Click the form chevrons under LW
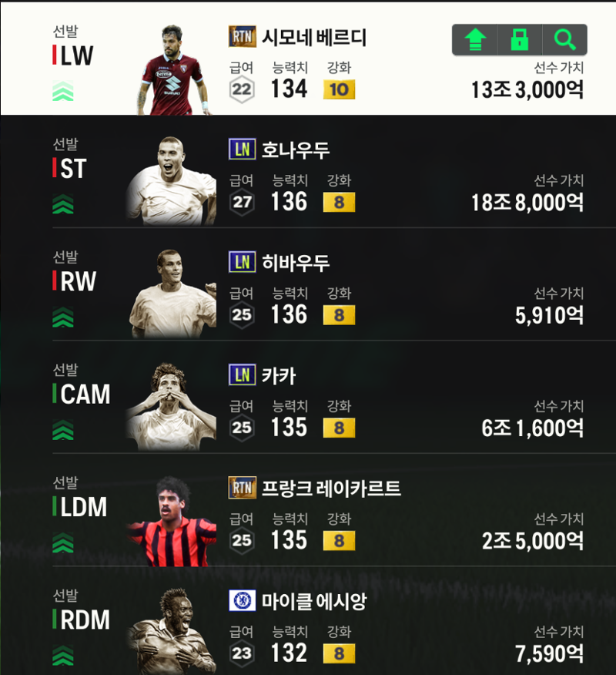This screenshot has width=616, height=675. pos(63,91)
